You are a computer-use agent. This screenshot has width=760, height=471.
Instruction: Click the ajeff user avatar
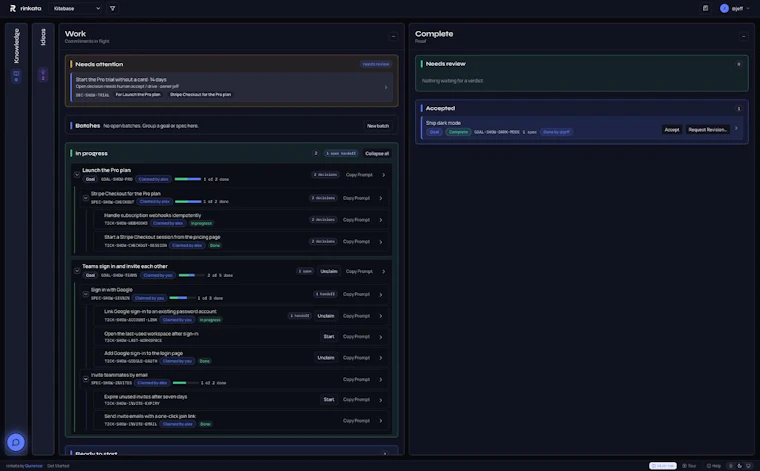(724, 8)
